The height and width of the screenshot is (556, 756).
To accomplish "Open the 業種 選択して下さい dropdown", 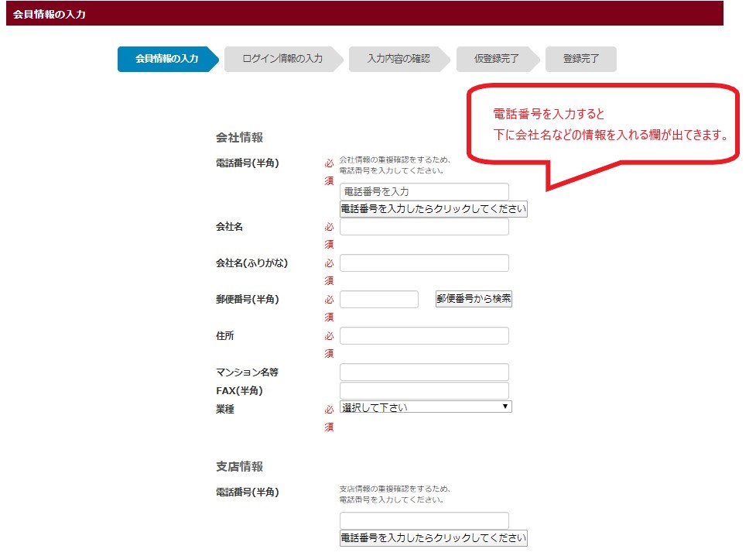I will (x=426, y=407).
